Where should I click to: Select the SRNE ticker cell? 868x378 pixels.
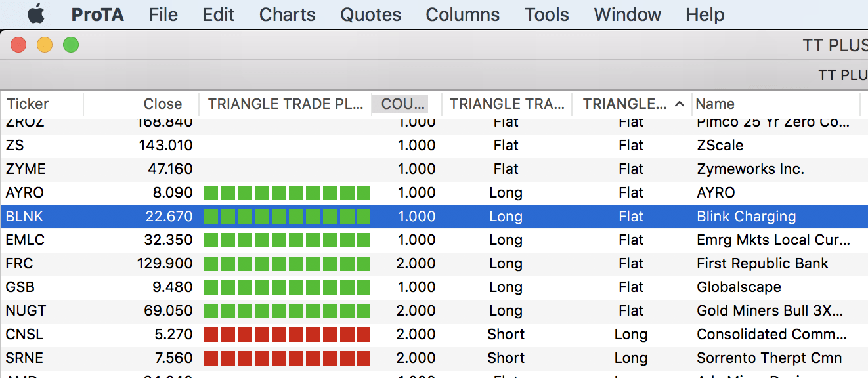click(x=24, y=358)
